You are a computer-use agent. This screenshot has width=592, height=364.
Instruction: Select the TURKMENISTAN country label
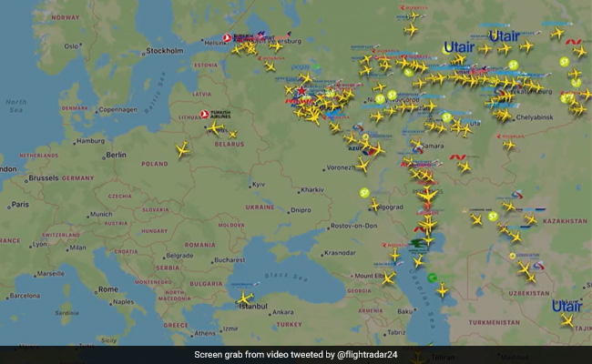click(x=495, y=322)
